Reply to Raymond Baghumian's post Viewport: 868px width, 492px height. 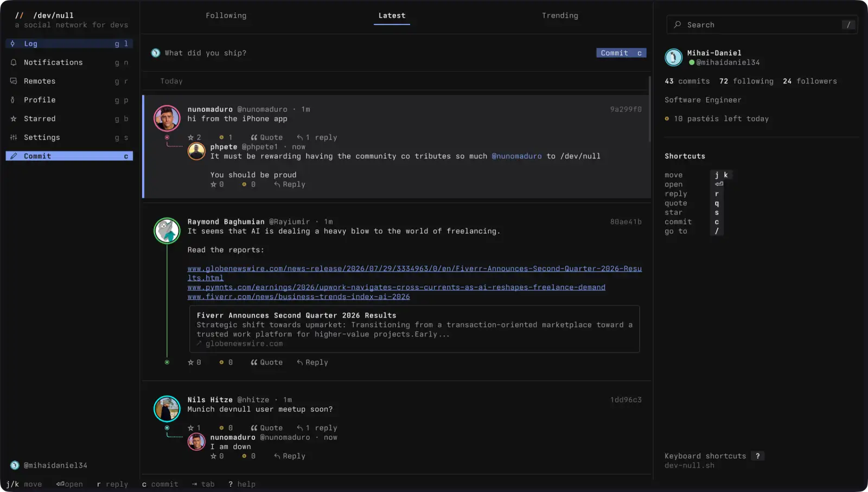point(312,362)
